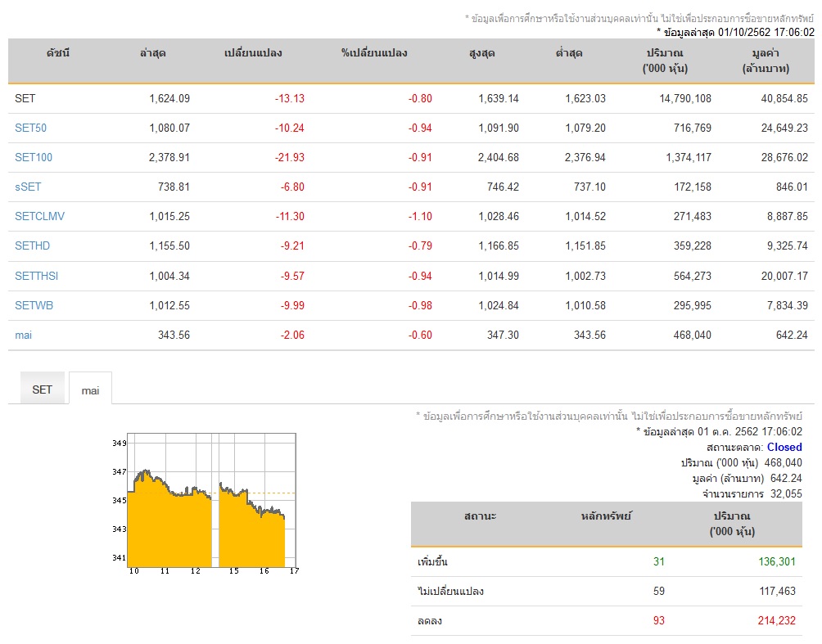822x644 pixels.
Task: Open the mai index link in table
Action: pos(23,335)
